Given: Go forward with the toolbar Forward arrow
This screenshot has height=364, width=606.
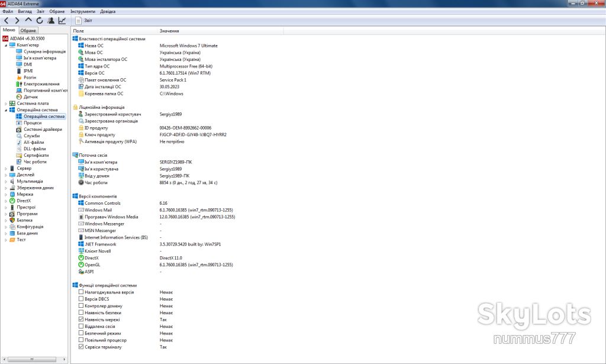Looking at the screenshot, I should 17,21.
